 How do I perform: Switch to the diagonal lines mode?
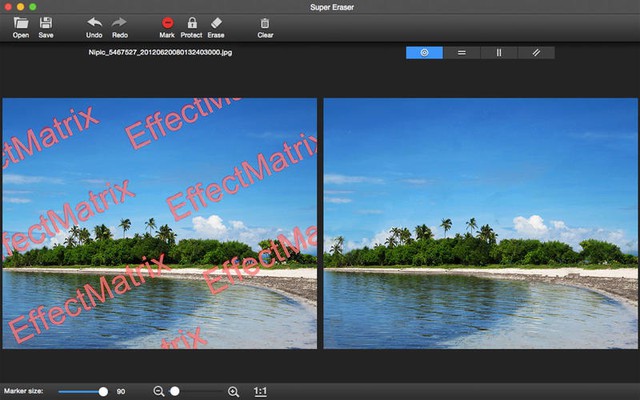point(535,52)
